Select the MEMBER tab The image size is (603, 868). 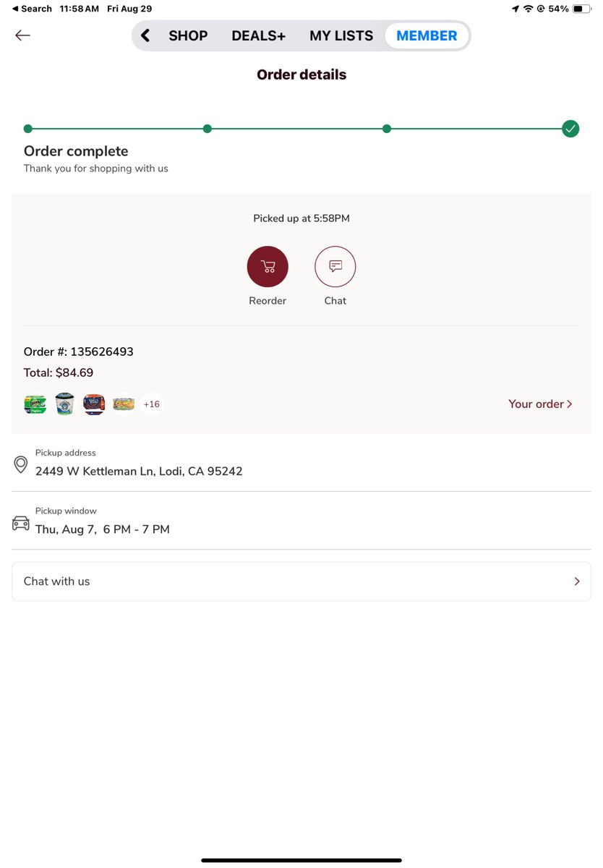tap(427, 35)
